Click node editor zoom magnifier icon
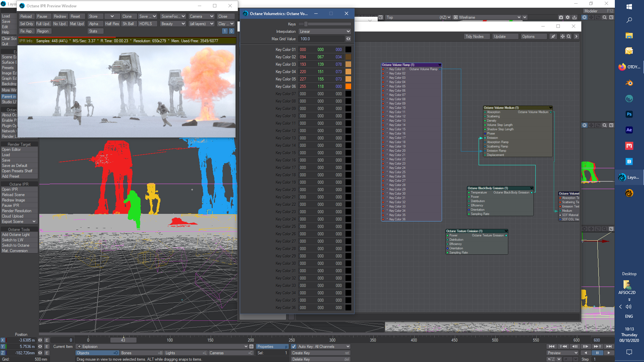Image resolution: width=644 pixels, height=362 pixels. [569, 37]
